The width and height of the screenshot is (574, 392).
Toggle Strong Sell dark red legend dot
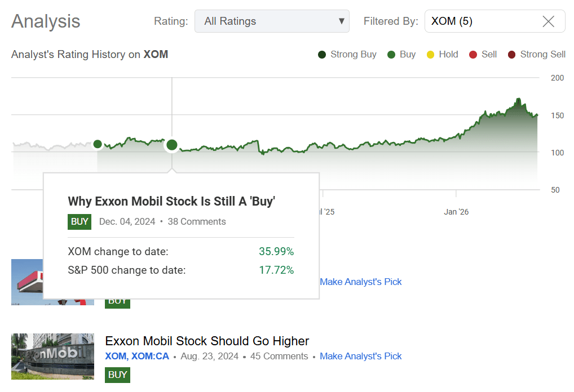pyautogui.click(x=511, y=55)
